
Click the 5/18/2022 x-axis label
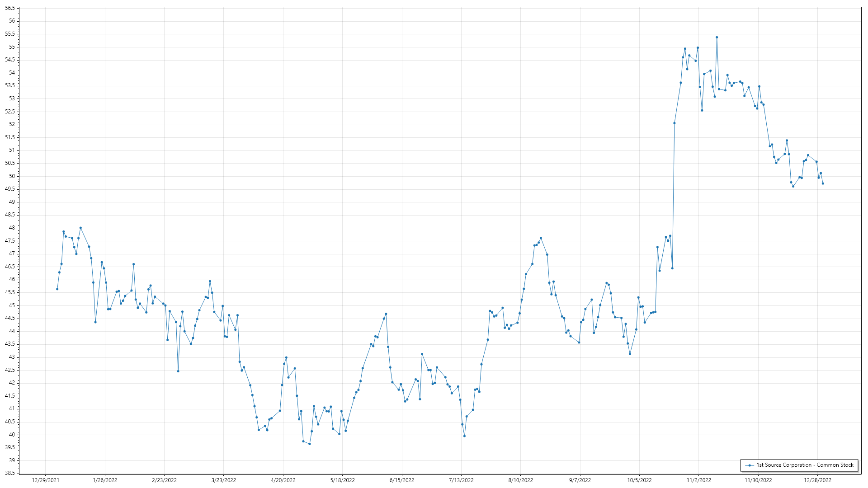pyautogui.click(x=342, y=480)
